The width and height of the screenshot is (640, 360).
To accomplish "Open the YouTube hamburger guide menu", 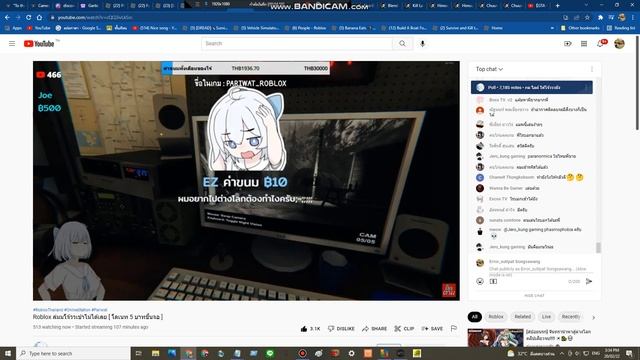I will tap(12, 43).
